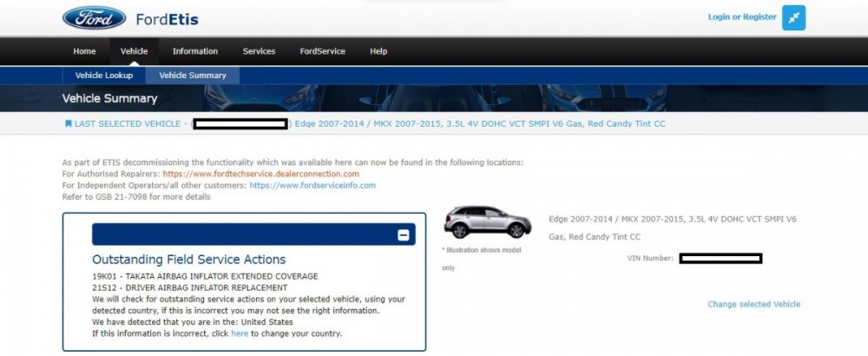
Task: Open the Services menu
Action: coord(259,51)
